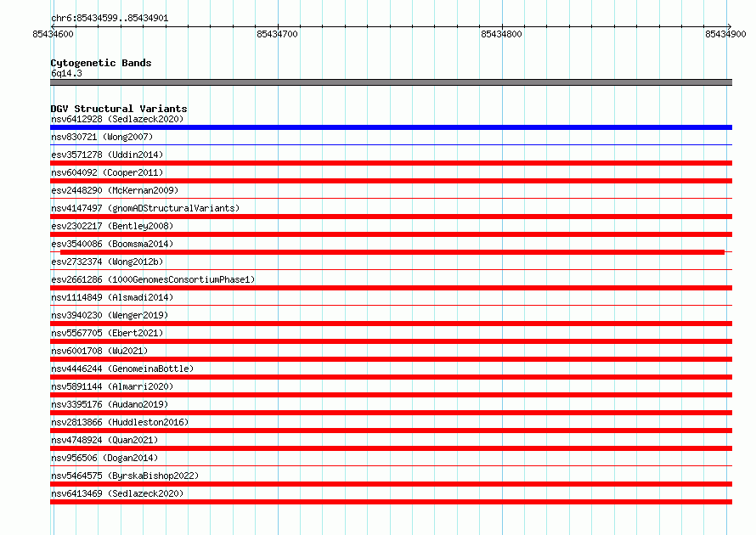
Task: Open variant nsv6001708 (Wu2021) label
Action: pos(99,351)
